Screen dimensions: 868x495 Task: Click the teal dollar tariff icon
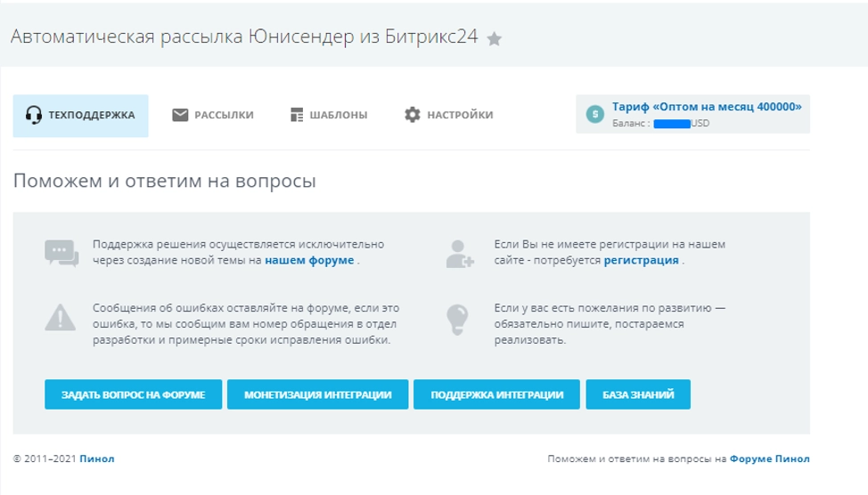click(x=595, y=114)
